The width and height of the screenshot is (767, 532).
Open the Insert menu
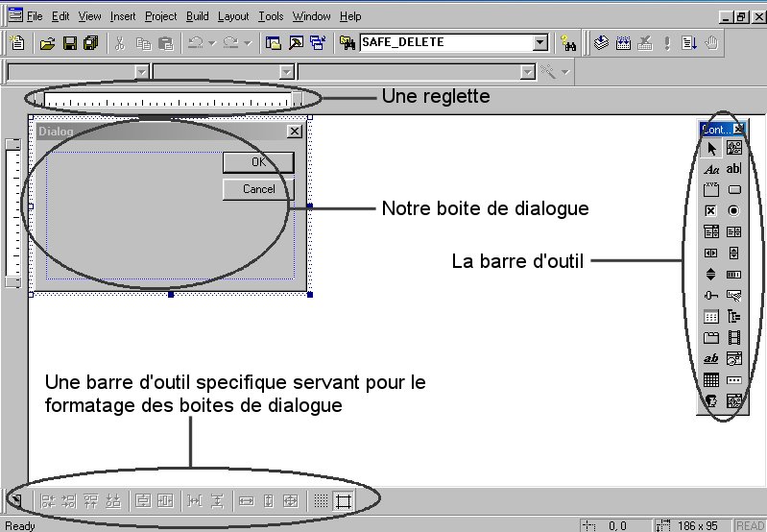(123, 16)
